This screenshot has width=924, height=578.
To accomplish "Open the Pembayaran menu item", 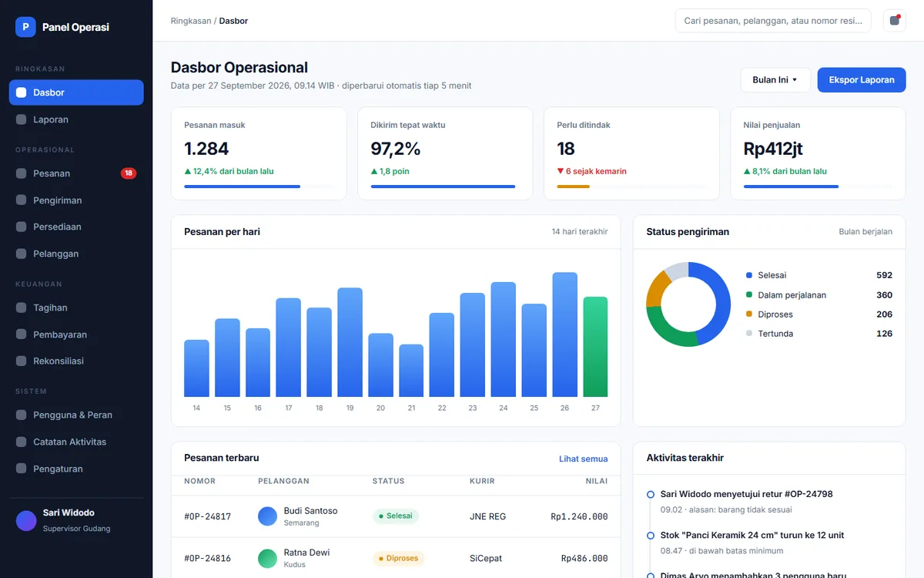I will pos(76,334).
